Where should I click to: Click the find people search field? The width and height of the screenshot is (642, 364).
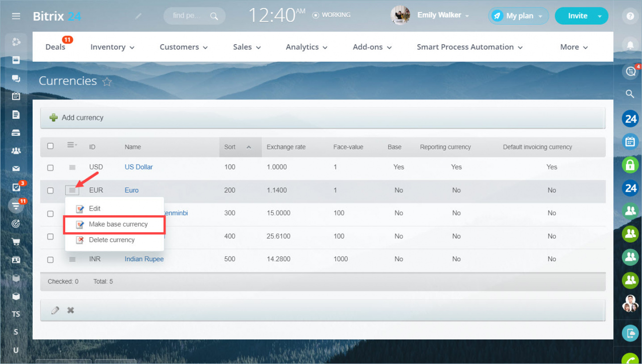(x=195, y=16)
